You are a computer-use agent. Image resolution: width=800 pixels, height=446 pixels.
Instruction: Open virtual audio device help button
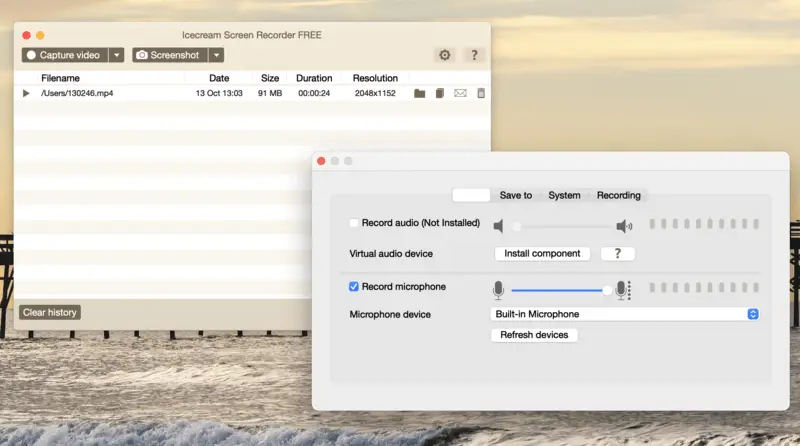pos(617,254)
